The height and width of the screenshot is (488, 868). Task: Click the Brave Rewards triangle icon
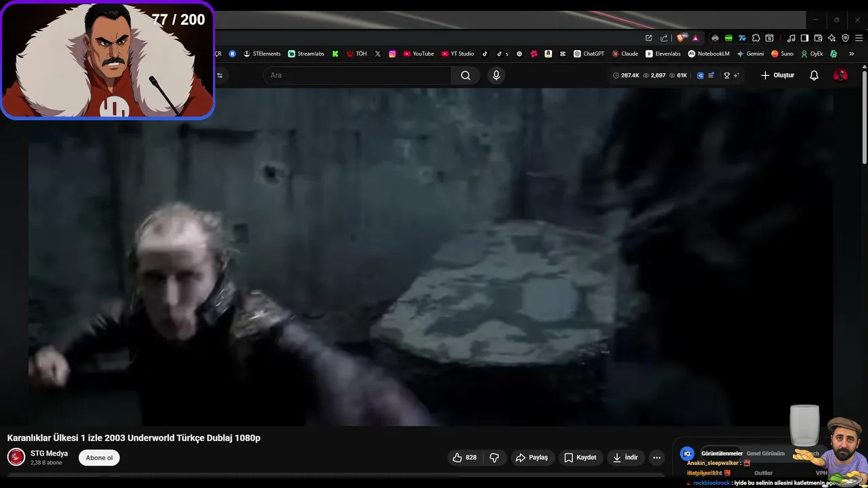pyautogui.click(x=695, y=38)
